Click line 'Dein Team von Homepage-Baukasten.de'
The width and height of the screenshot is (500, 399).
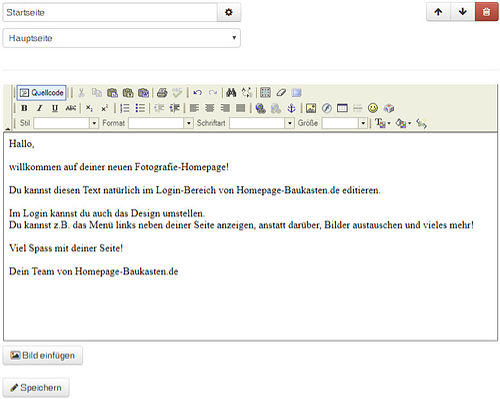(x=94, y=271)
